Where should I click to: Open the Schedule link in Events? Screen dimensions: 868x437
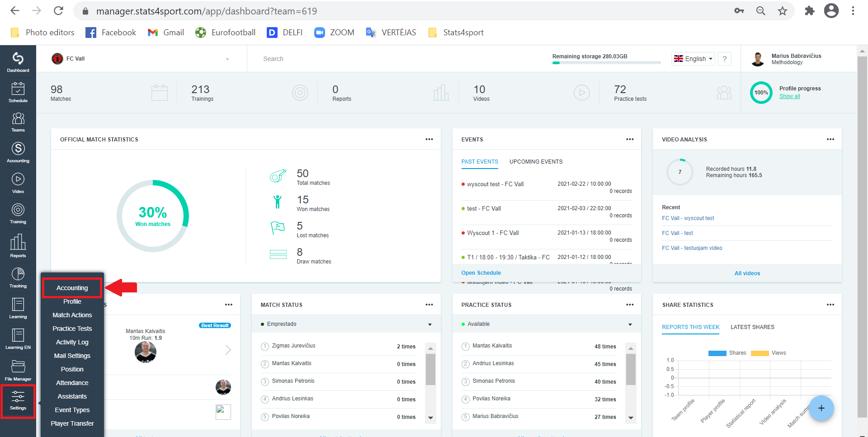coord(481,273)
